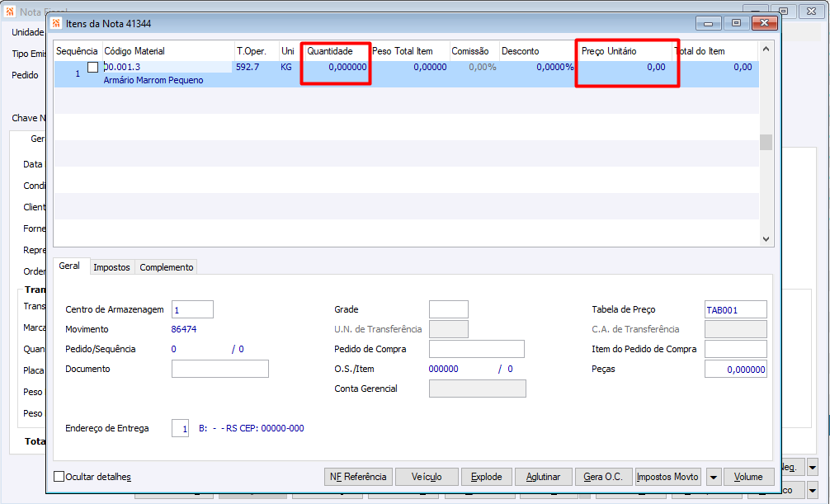
Task: Click the app icon in the Itens da Nota title bar
Action: [x=56, y=23]
